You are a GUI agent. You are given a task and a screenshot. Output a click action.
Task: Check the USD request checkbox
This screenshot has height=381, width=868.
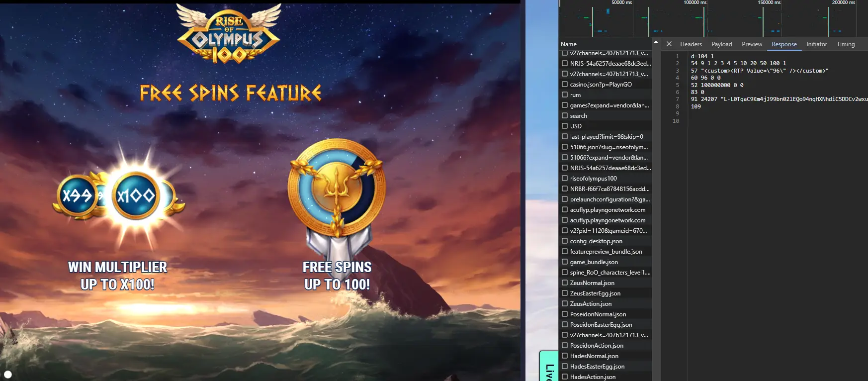(565, 126)
